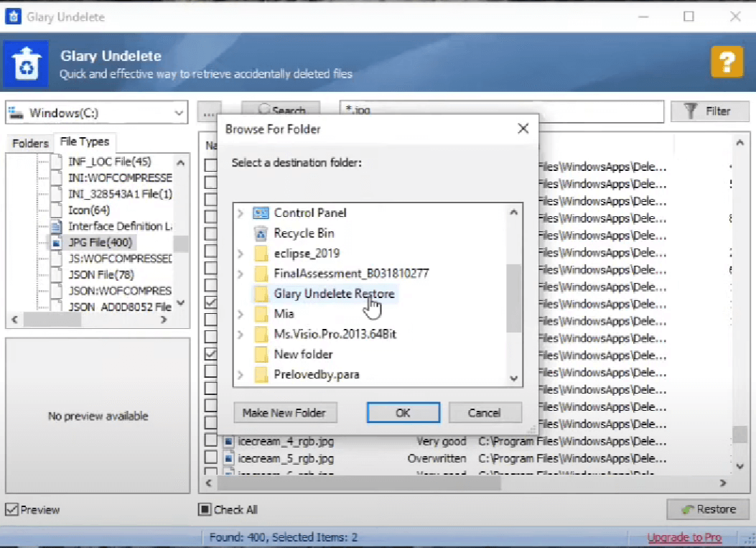Click the Make New Folder button
Viewport: 756px width, 548px height.
tap(285, 413)
